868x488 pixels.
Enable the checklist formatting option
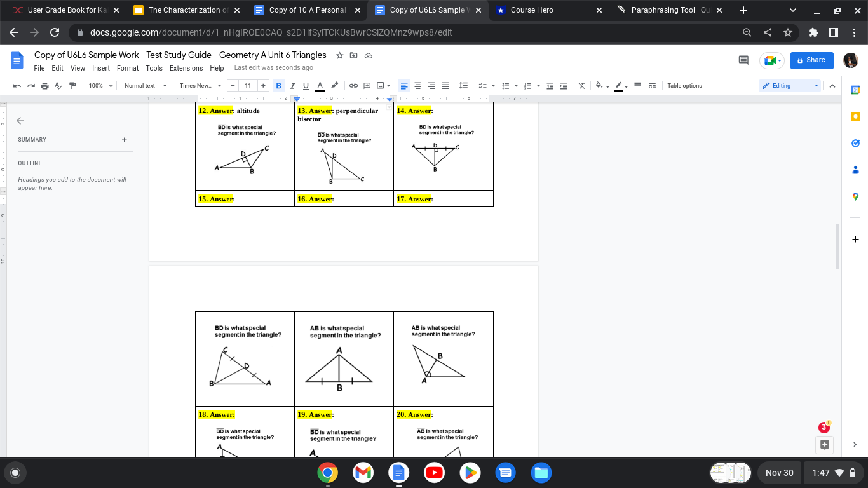tap(483, 85)
